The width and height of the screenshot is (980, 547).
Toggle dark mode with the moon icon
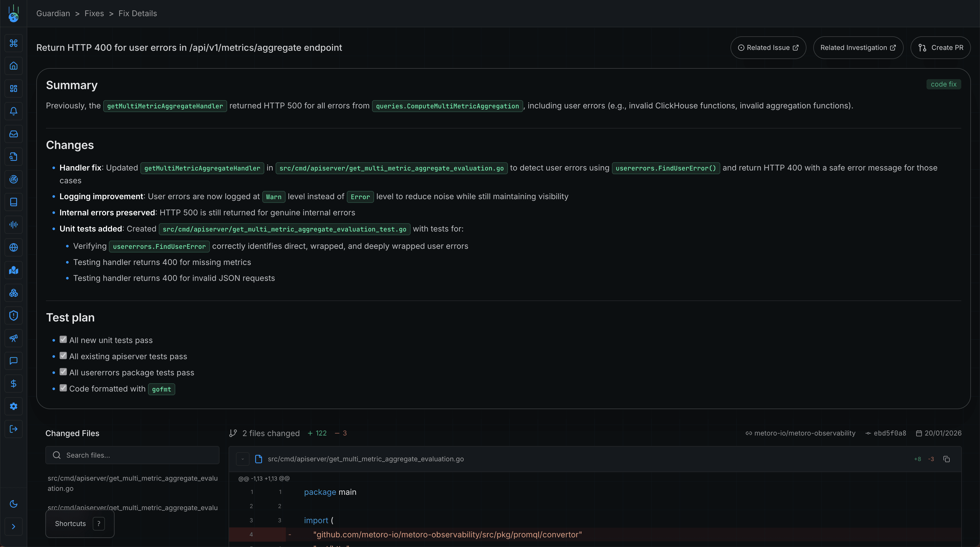click(x=14, y=504)
